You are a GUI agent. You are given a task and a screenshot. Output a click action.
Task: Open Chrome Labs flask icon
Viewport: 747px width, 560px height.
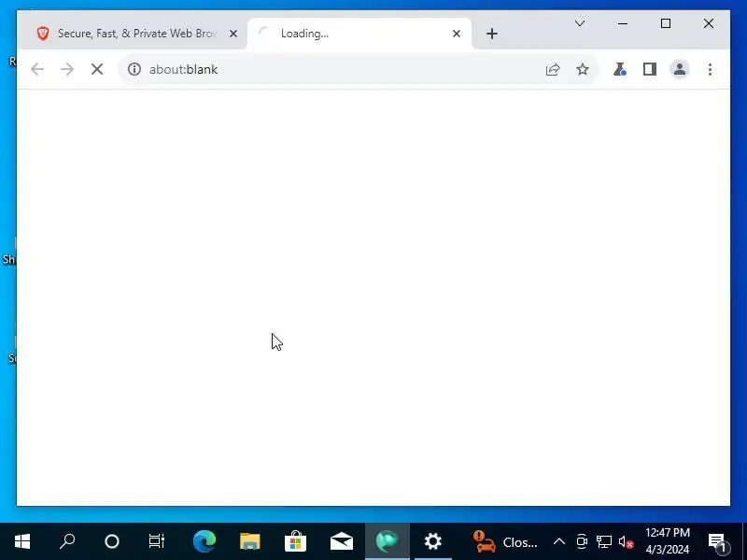tap(619, 69)
